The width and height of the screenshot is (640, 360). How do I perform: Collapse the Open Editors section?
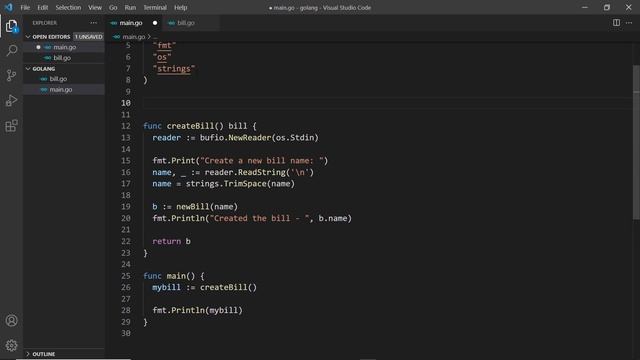28,37
